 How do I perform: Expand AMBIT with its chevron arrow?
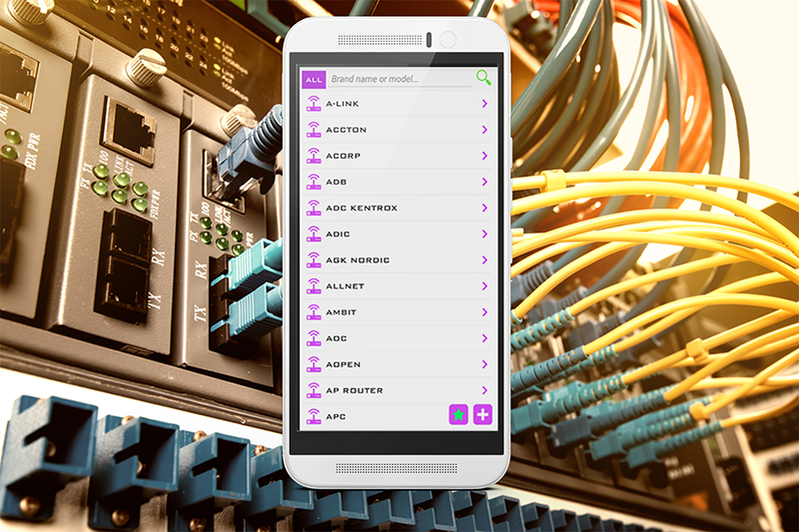coord(484,312)
